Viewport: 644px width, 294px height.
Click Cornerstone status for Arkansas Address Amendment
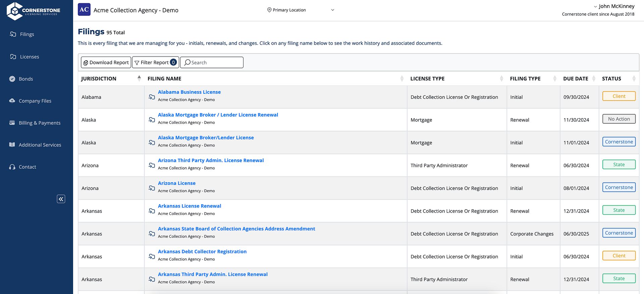click(619, 233)
